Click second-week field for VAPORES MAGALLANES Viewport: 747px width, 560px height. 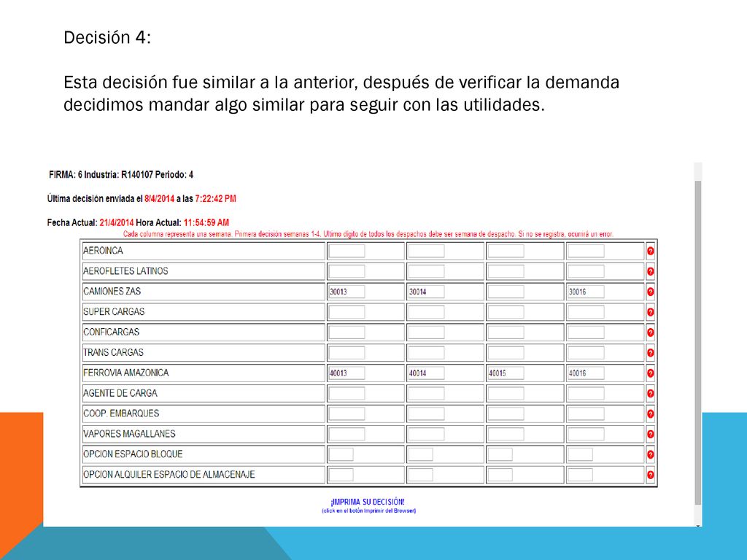[426, 435]
